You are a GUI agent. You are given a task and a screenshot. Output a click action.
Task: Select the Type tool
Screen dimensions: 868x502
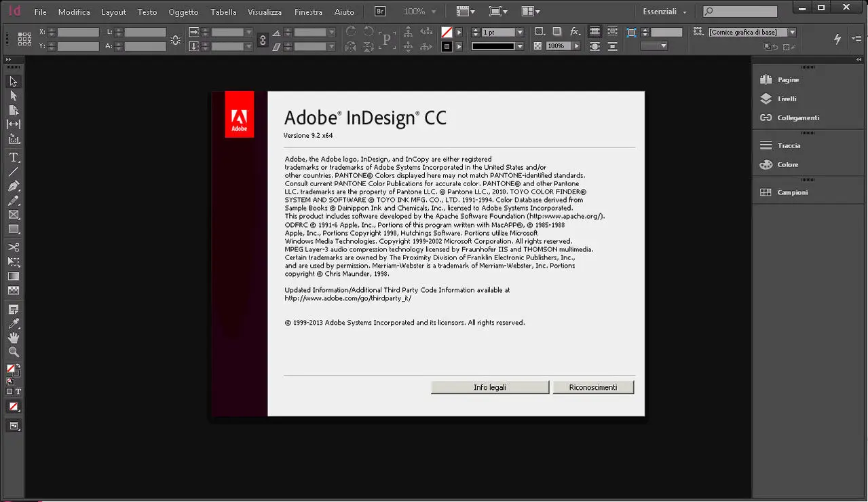pyautogui.click(x=14, y=157)
